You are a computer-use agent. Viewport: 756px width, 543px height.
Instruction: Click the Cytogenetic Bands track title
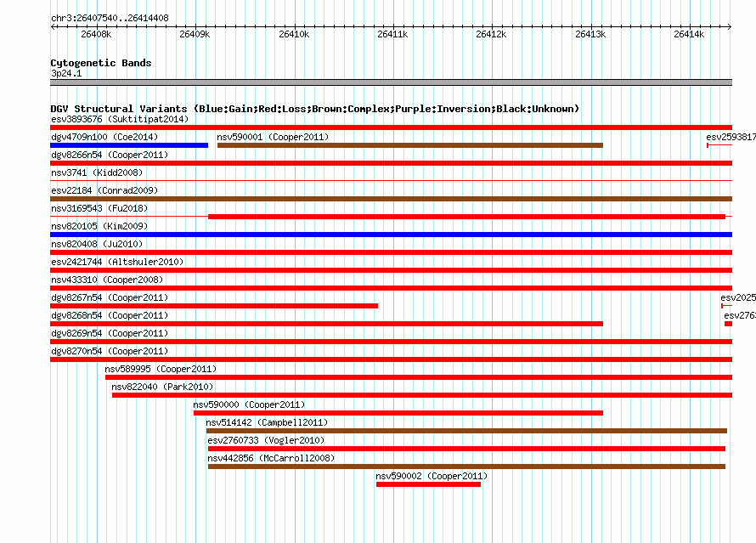click(101, 63)
